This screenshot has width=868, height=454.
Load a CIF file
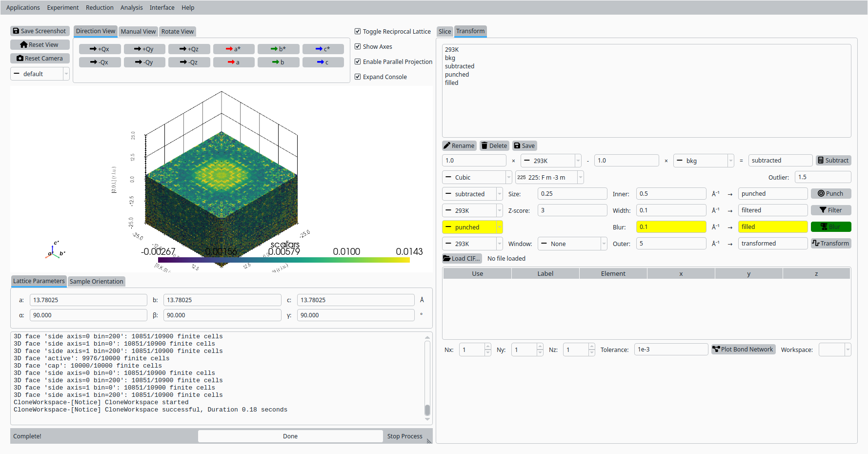coord(462,258)
